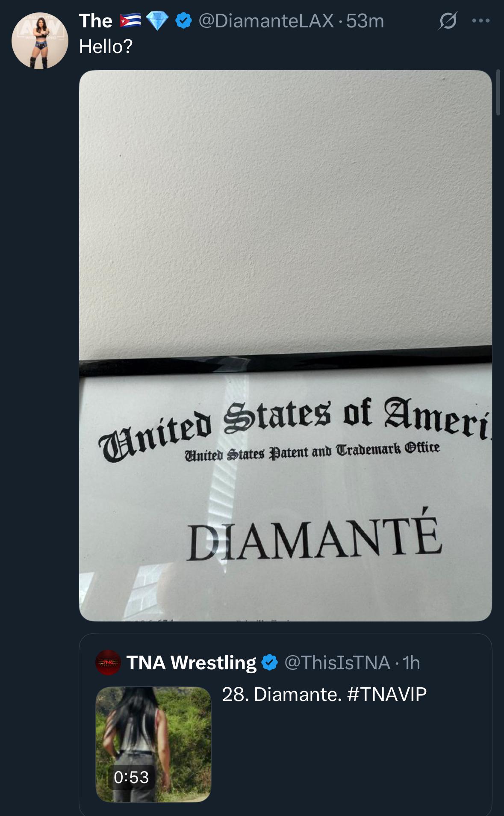This screenshot has width=504, height=816.
Task: Click TNA Wrestling's verified badge
Action: [269, 662]
